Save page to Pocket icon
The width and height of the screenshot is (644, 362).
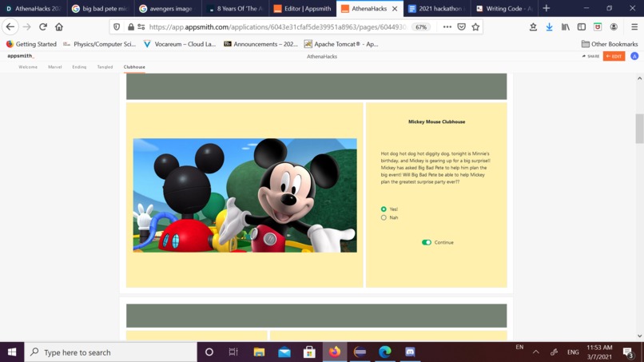[461, 27]
